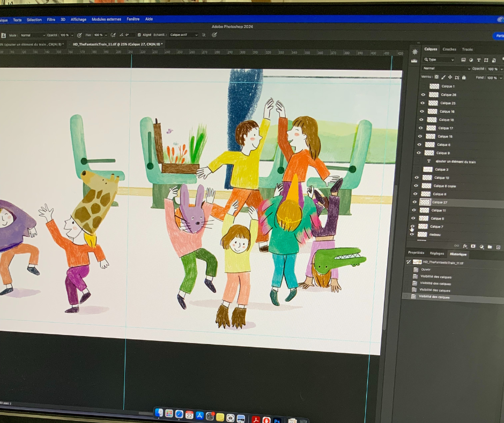Toggle visibility of Calque 10 layer

click(417, 178)
